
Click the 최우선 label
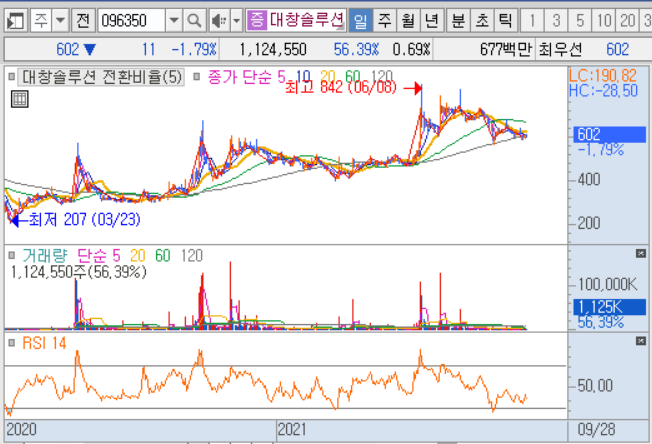point(560,50)
